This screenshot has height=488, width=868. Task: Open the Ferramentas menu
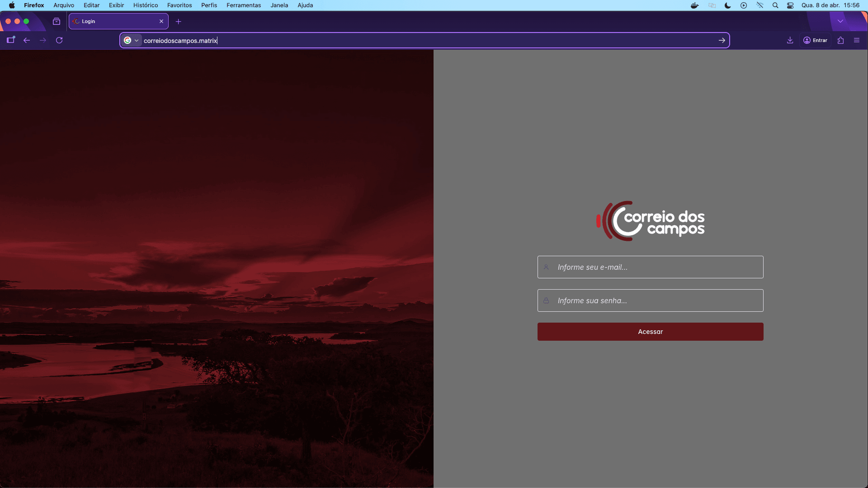[244, 5]
